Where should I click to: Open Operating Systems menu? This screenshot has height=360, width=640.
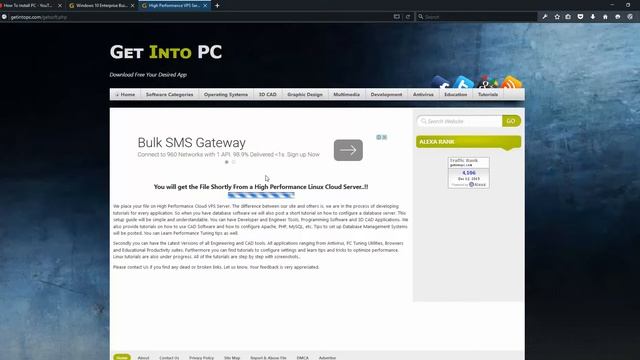[x=226, y=94]
